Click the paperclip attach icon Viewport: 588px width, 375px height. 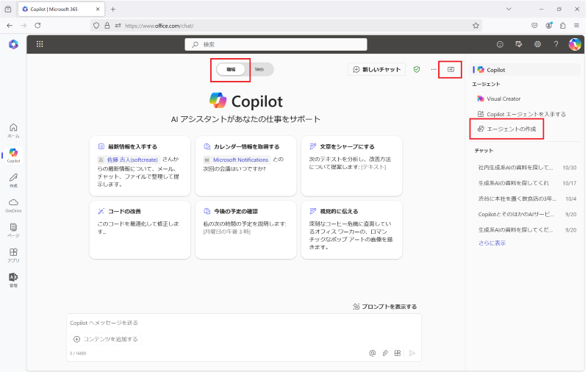point(385,353)
